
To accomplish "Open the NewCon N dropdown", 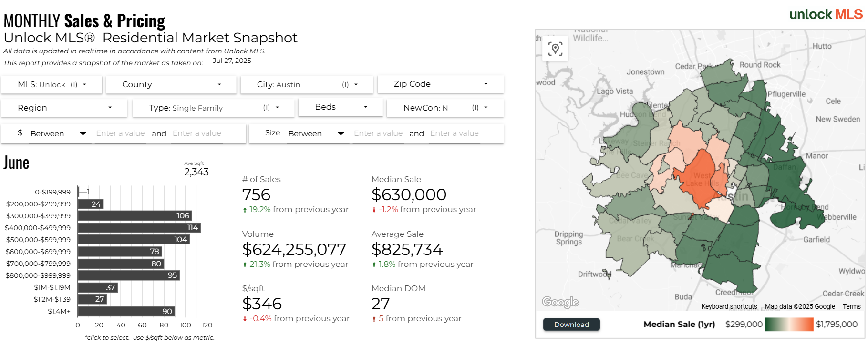I will coord(445,108).
